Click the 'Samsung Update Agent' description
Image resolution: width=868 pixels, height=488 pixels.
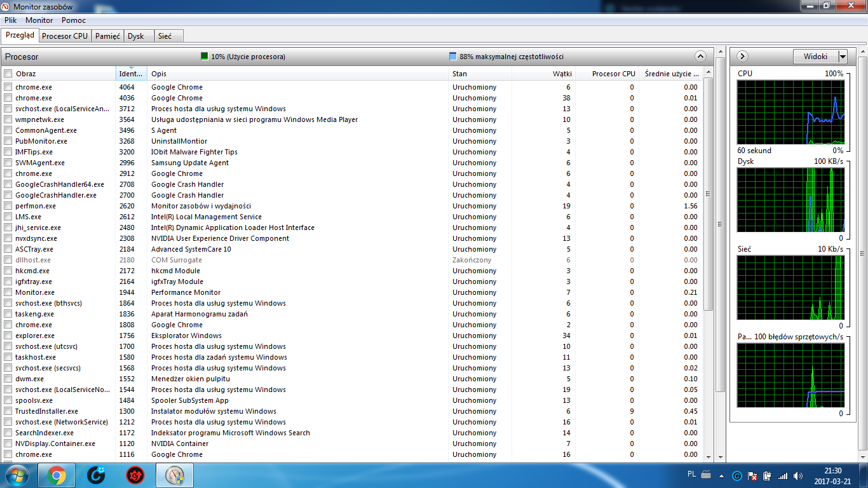(190, 163)
